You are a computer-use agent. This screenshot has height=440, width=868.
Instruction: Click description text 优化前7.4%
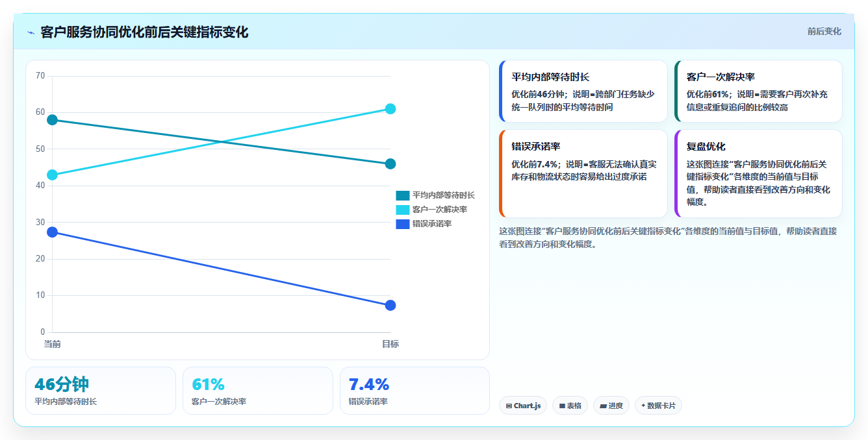[x=535, y=164]
